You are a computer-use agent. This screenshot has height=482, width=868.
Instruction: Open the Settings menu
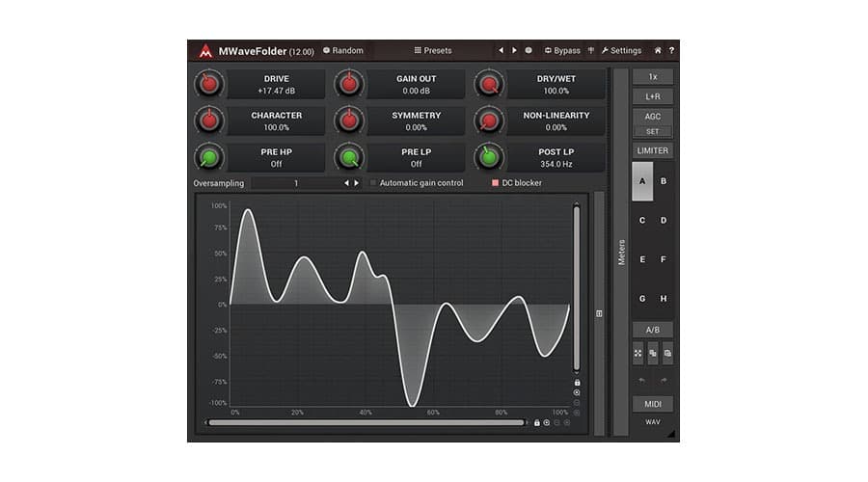click(622, 50)
